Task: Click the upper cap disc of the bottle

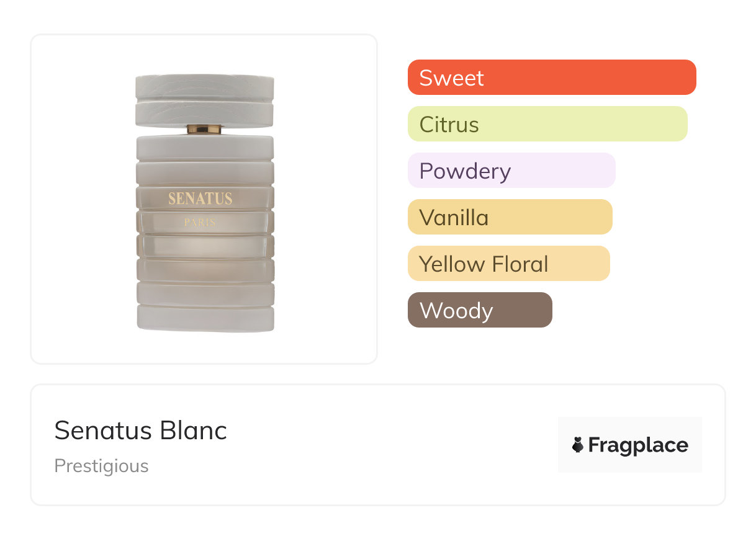Action: point(204,87)
